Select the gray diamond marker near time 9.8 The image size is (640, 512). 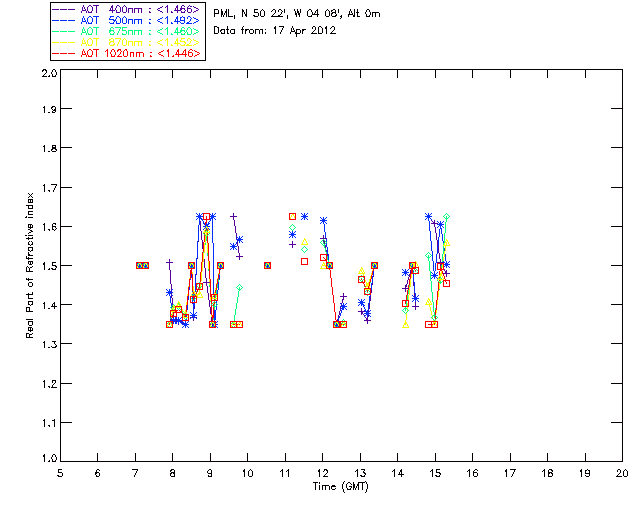tap(239, 288)
